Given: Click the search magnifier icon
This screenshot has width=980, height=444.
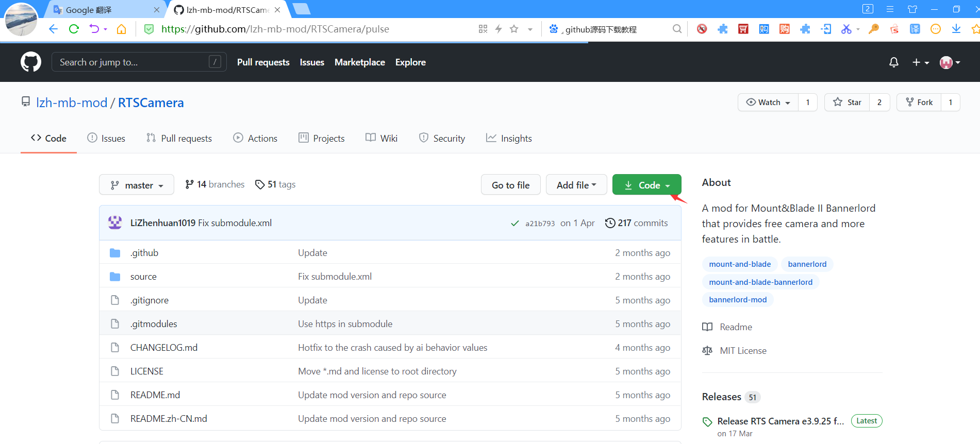Looking at the screenshot, I should pyautogui.click(x=677, y=29).
